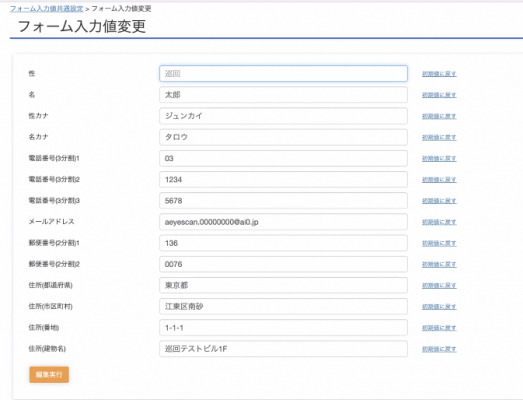The image size is (523, 400).
Task: Select the address number field 1-1-1
Action: pyautogui.click(x=283, y=328)
